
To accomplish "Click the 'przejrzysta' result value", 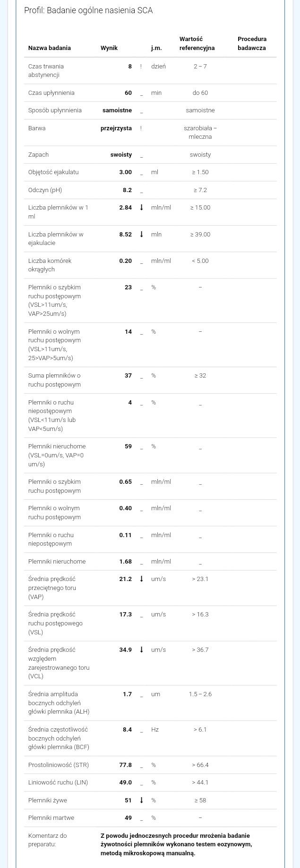I will 116,128.
